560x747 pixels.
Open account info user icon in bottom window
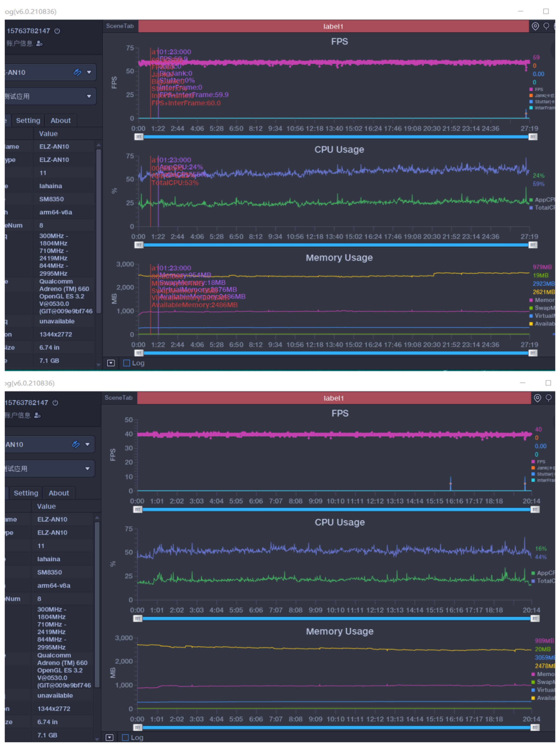(x=37, y=415)
